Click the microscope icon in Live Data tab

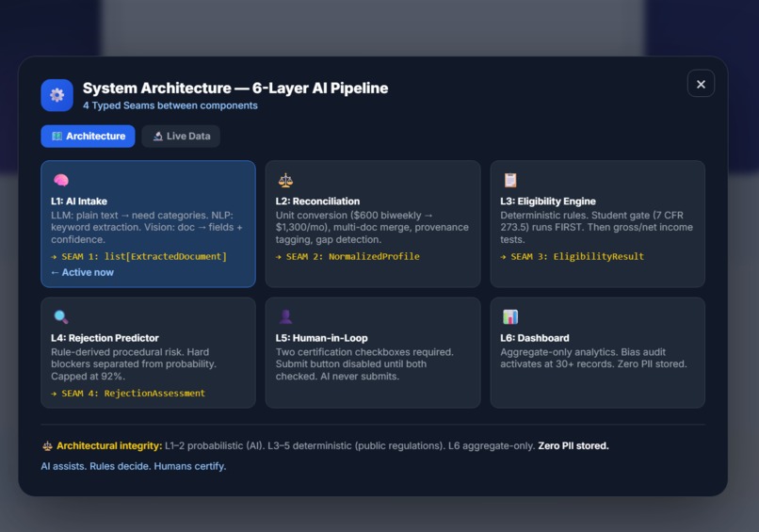158,137
